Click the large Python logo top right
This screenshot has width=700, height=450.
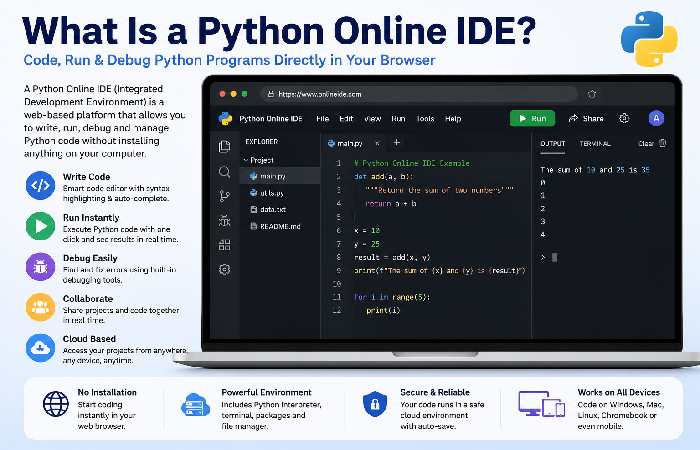point(650,39)
